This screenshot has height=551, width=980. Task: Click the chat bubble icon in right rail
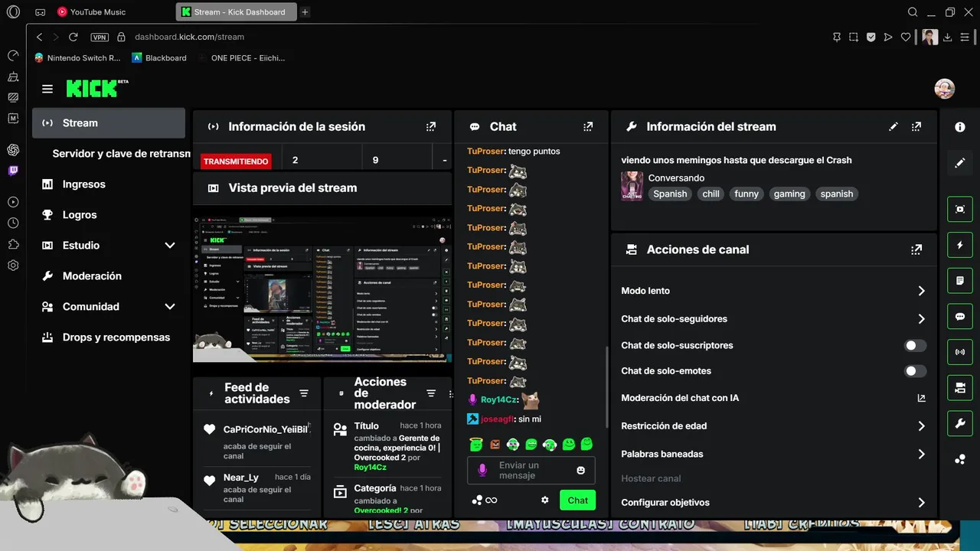(960, 316)
